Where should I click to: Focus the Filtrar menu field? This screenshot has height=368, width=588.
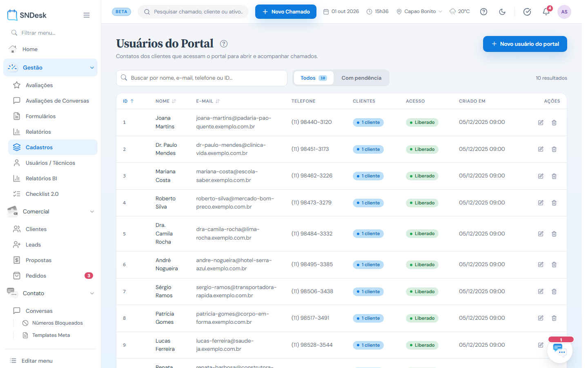tap(51, 33)
